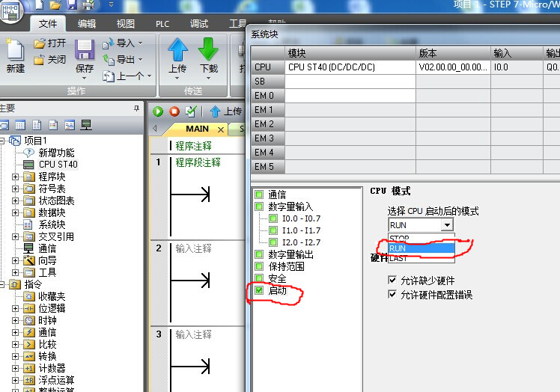The height and width of the screenshot is (392, 560).
Task: Select 新增功能 in project tree
Action: 56,153
